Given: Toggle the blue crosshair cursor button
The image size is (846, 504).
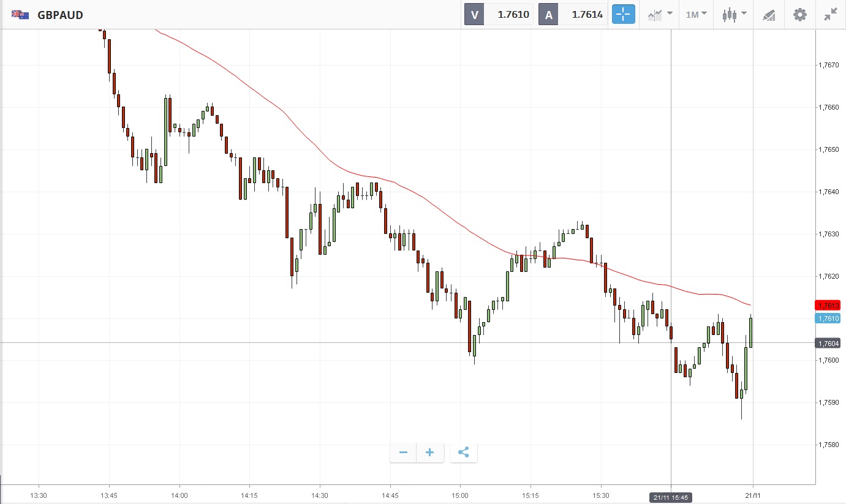Looking at the screenshot, I should pos(624,15).
